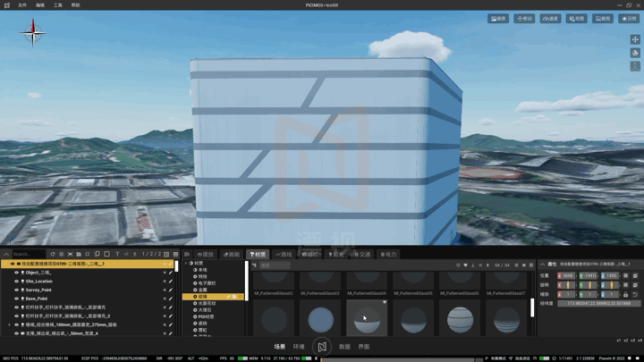Click the 日照 sunlight button
This screenshot has width=644, height=362.
tap(629, 19)
